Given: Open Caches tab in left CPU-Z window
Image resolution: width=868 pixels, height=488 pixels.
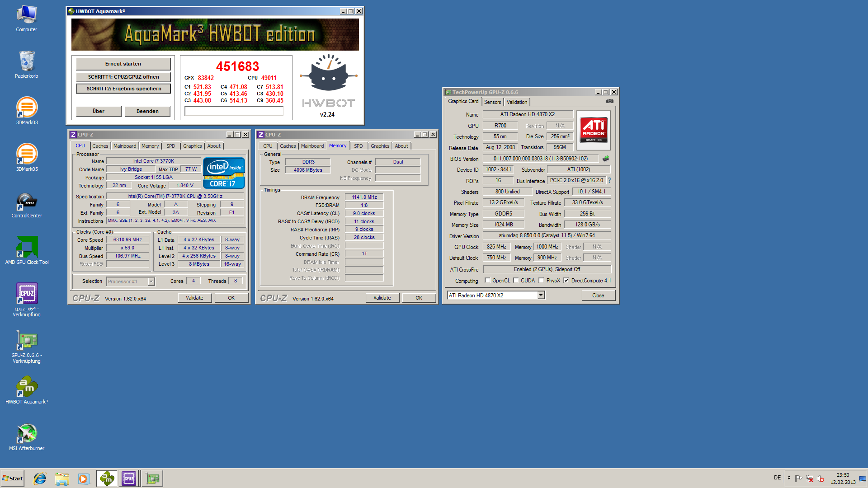Looking at the screenshot, I should pos(100,146).
